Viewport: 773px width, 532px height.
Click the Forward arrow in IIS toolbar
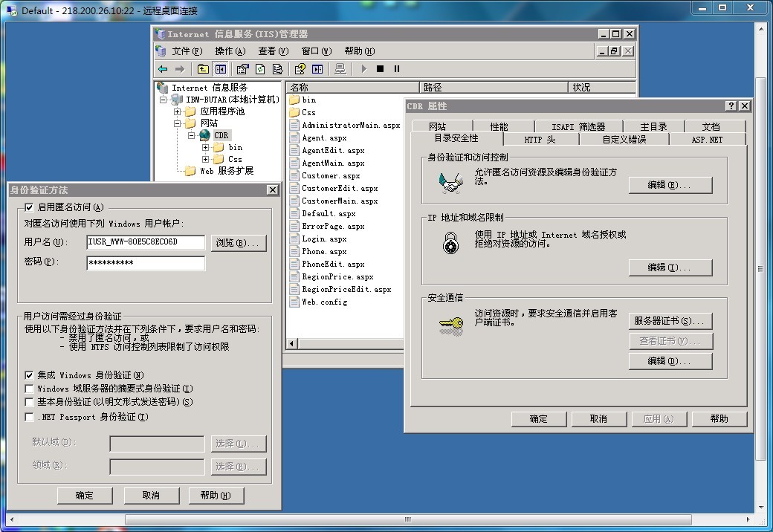pyautogui.click(x=180, y=69)
